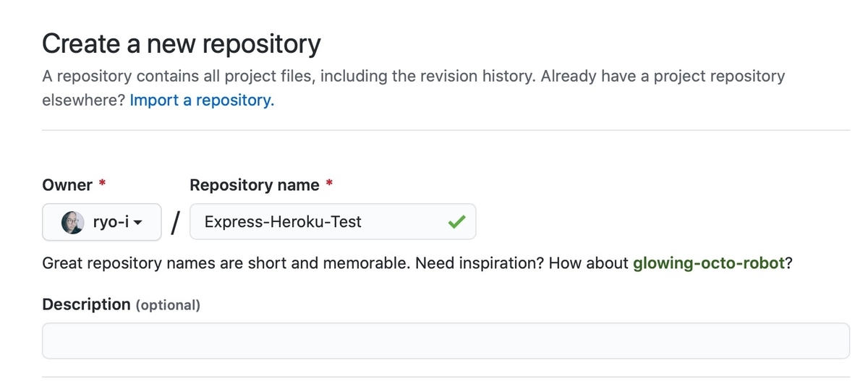Click the Create a new repository heading

(182, 44)
